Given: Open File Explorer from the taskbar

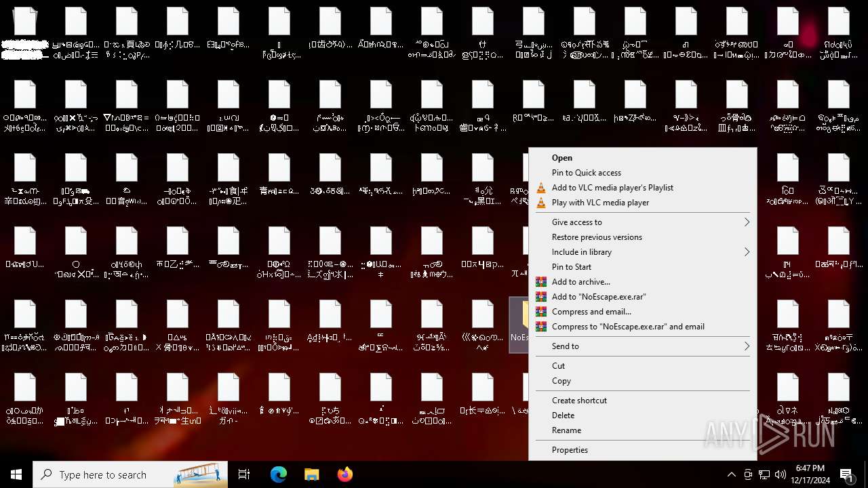Looking at the screenshot, I should [312, 474].
